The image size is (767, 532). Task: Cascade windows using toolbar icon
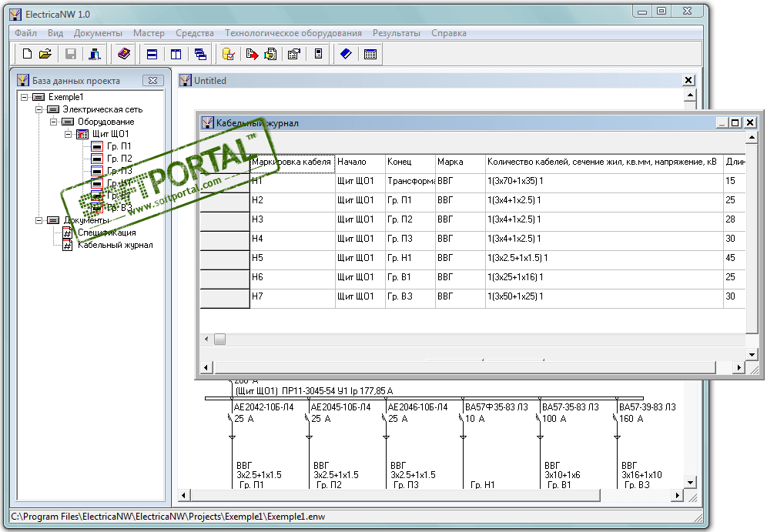[200, 54]
